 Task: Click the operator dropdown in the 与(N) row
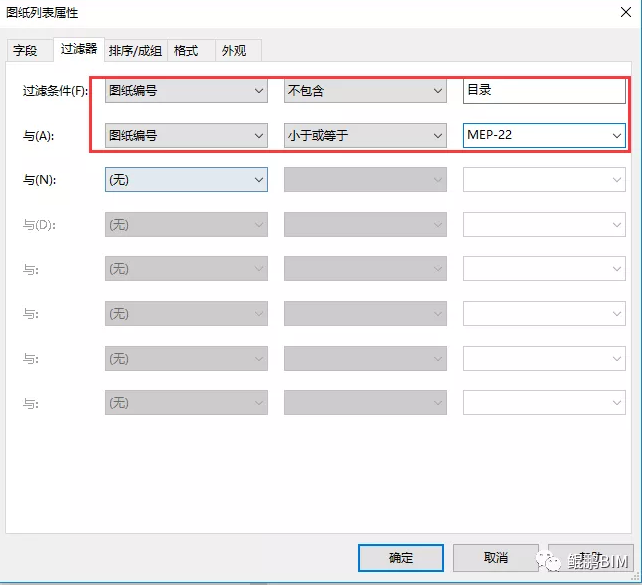pyautogui.click(x=365, y=180)
